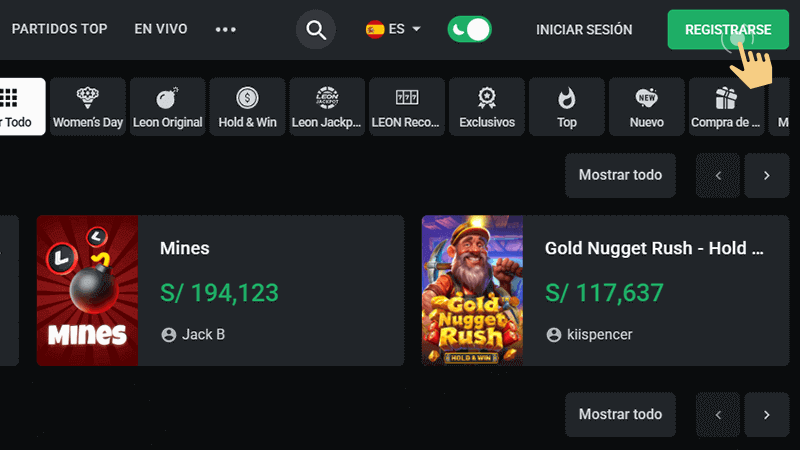
Task: Open the Exclusivos ribbon category
Action: point(487,107)
